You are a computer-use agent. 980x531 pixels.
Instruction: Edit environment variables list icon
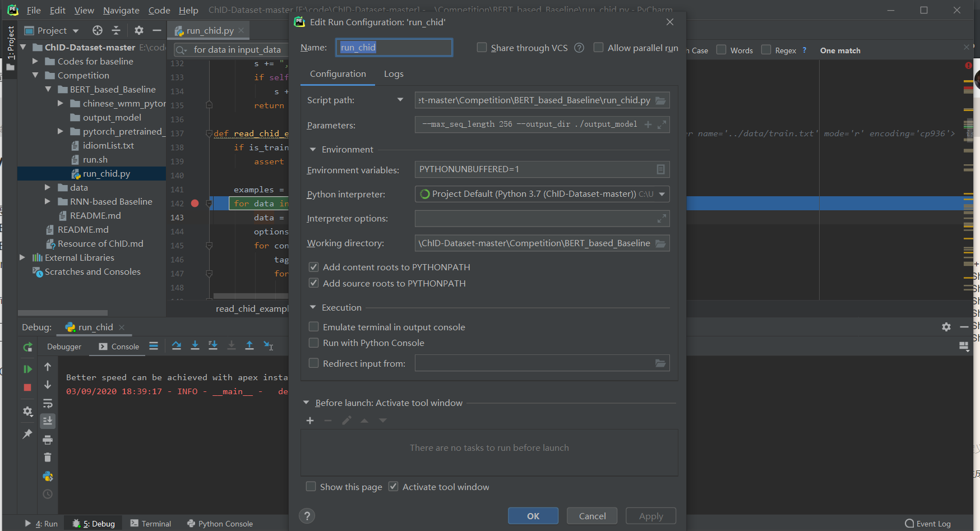coord(661,169)
